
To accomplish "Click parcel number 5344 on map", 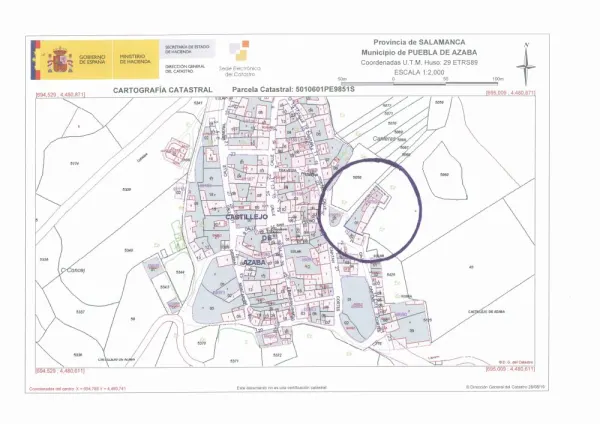I will point(180,272).
